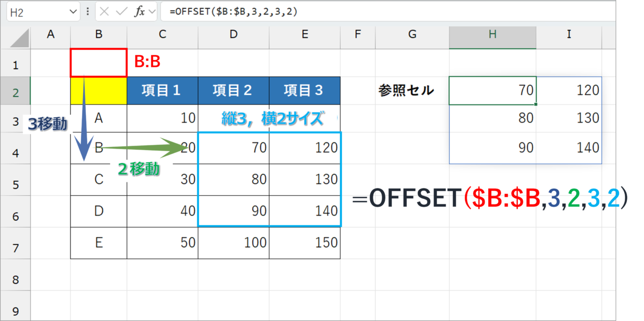Click the cell with value 40
Image resolution: width=644 pixels, height=321 pixels.
click(x=163, y=211)
